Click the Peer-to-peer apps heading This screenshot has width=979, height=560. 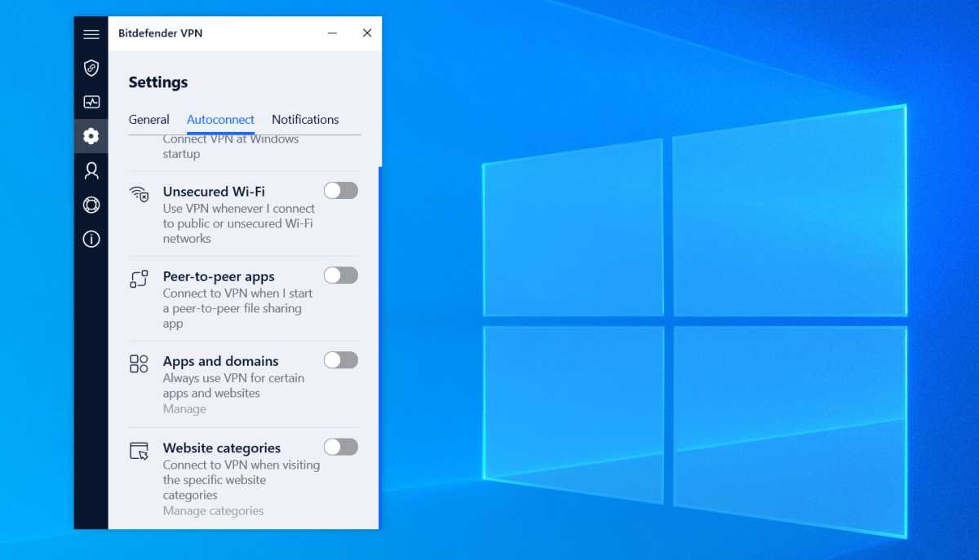(x=219, y=276)
